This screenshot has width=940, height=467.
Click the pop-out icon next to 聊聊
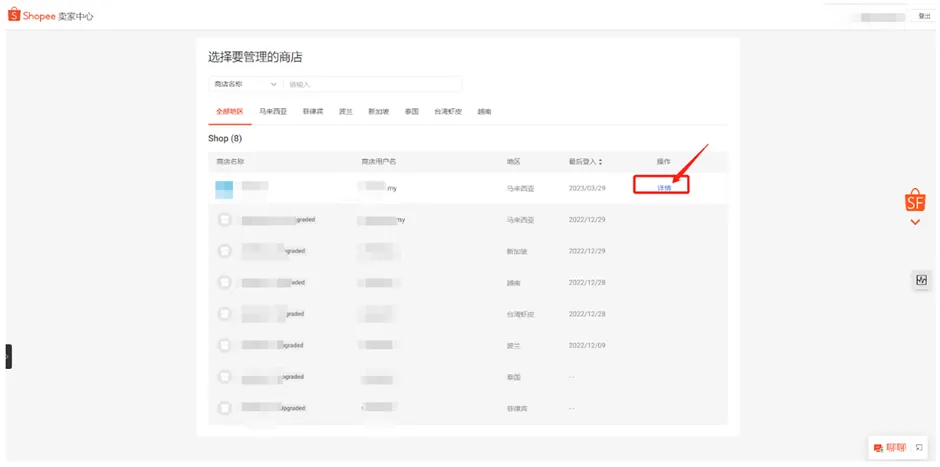pos(919,447)
